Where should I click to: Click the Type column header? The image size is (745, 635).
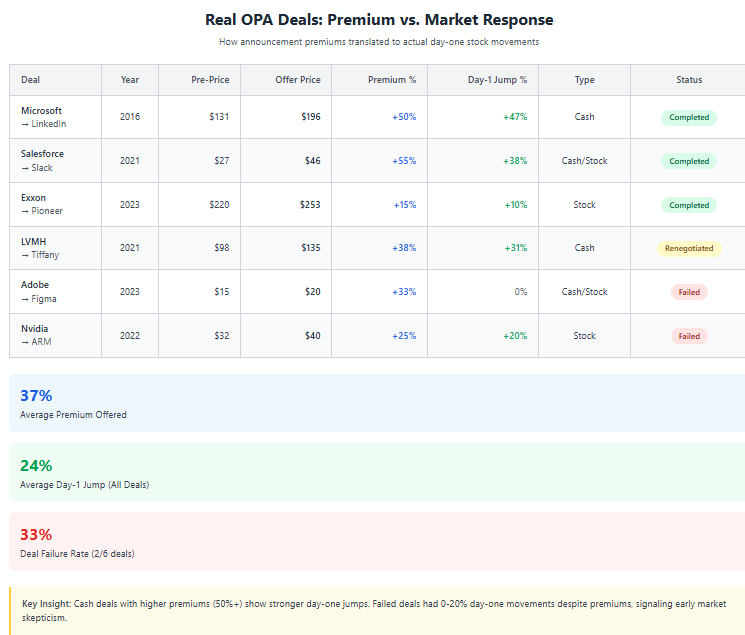click(584, 80)
